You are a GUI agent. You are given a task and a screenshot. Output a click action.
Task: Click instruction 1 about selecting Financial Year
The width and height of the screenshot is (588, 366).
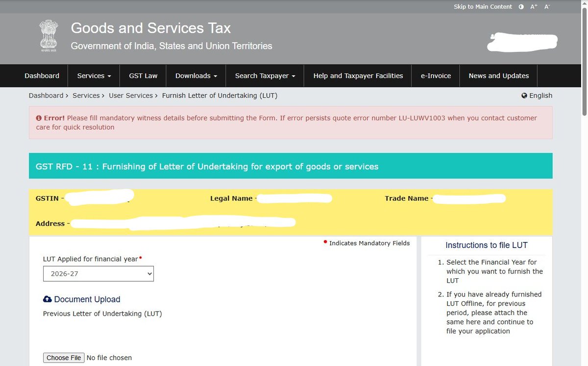[494, 271]
